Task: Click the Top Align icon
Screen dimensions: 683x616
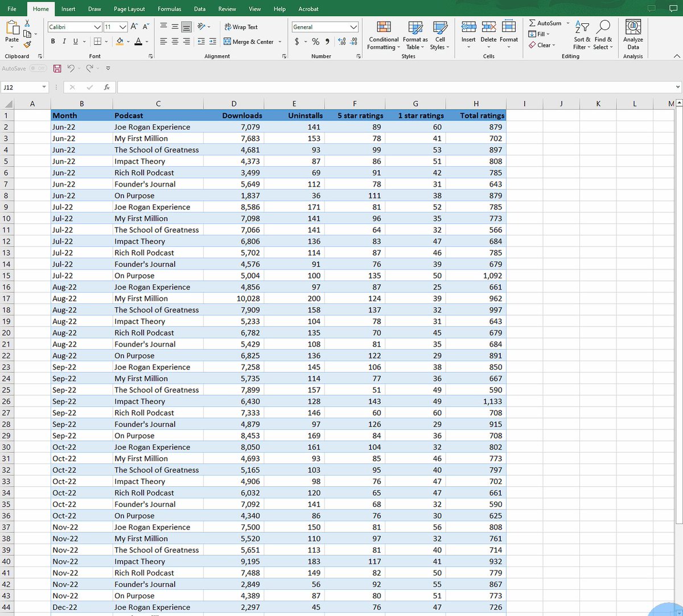Action: (x=163, y=27)
